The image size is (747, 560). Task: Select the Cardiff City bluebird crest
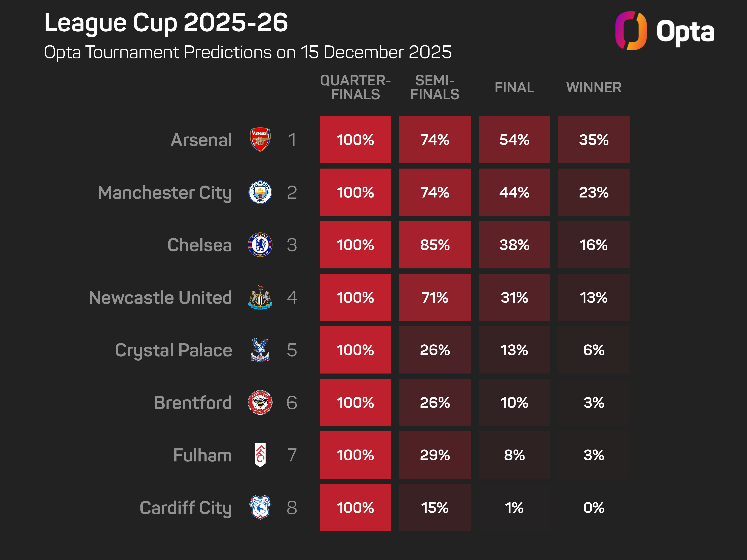tap(260, 507)
